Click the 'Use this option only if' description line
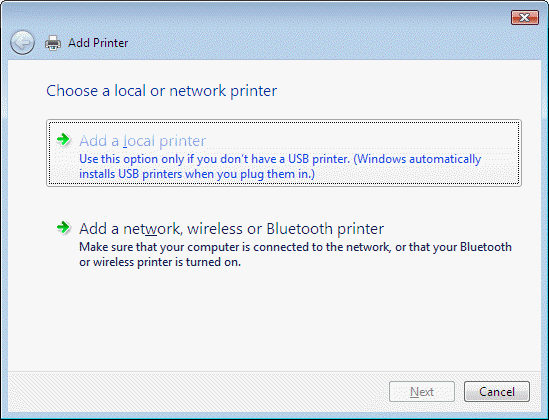Image resolution: width=549 pixels, height=420 pixels. 280,159
